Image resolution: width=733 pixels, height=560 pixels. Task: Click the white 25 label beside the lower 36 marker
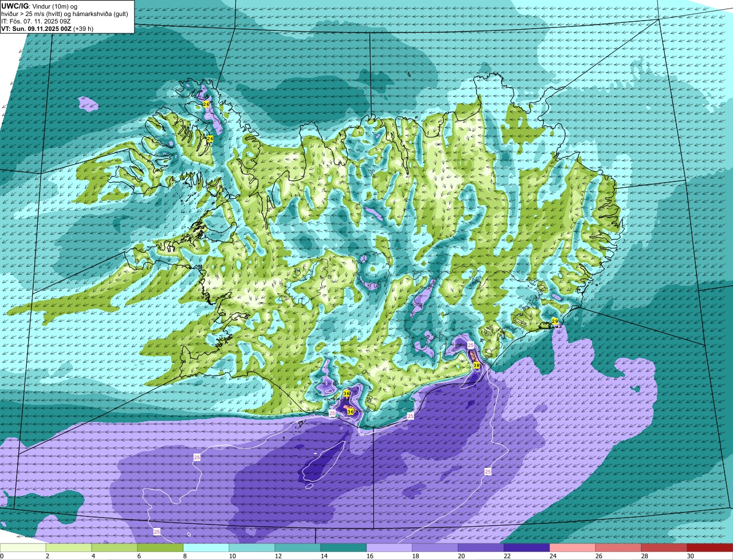(332, 413)
